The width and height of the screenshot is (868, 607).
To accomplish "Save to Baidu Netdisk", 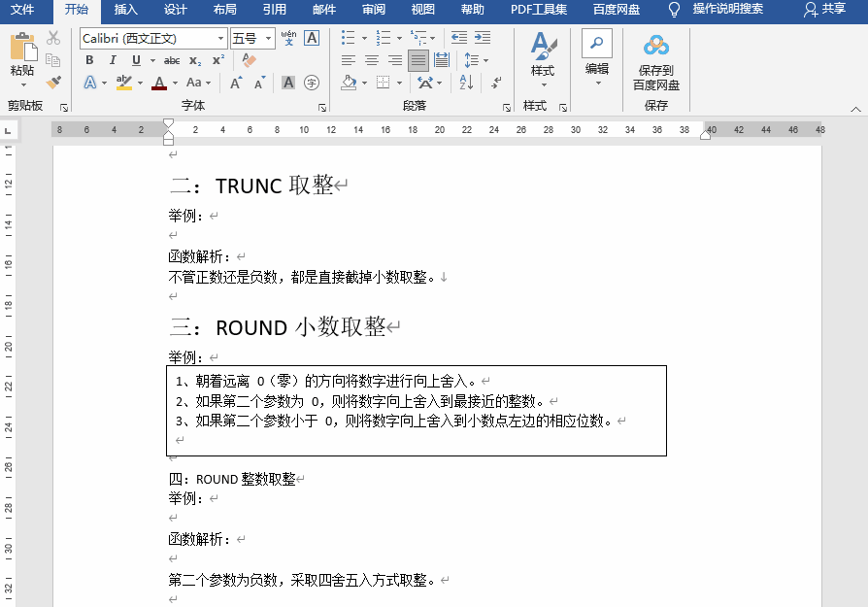I will (x=656, y=61).
